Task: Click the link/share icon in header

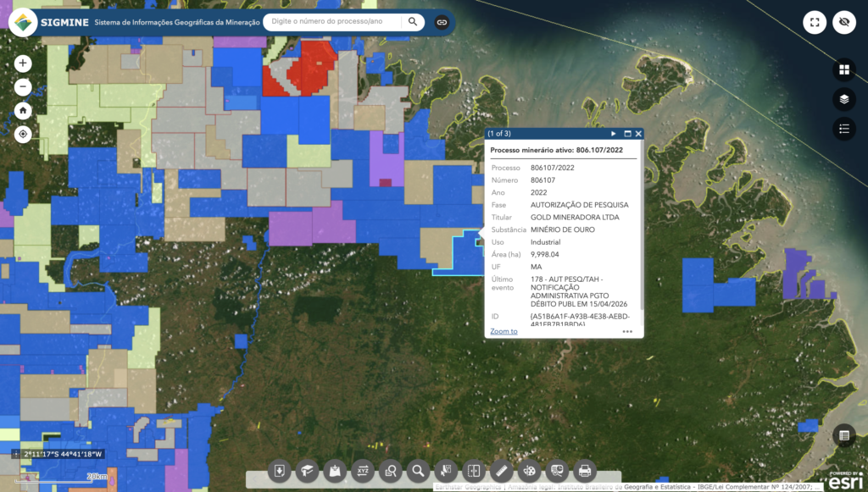Action: pyautogui.click(x=442, y=23)
